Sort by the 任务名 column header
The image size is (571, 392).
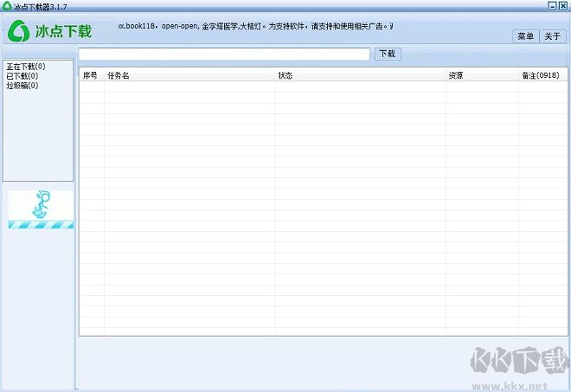[x=189, y=75]
